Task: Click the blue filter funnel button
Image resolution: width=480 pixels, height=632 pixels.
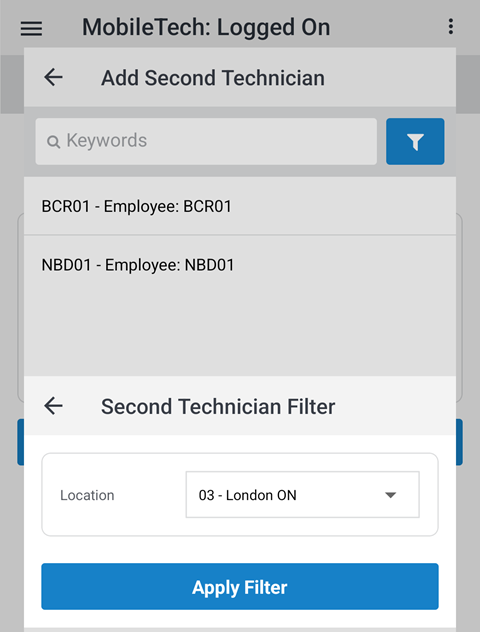Action: (415, 141)
